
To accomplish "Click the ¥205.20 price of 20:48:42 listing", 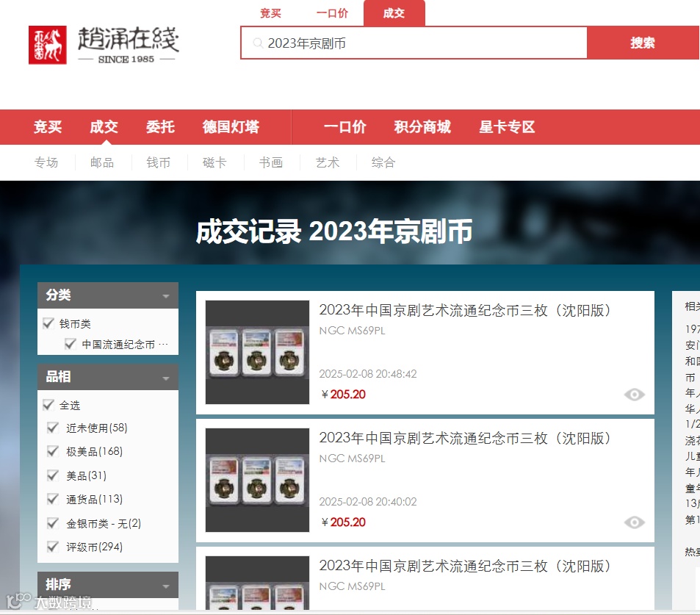I will [x=343, y=395].
